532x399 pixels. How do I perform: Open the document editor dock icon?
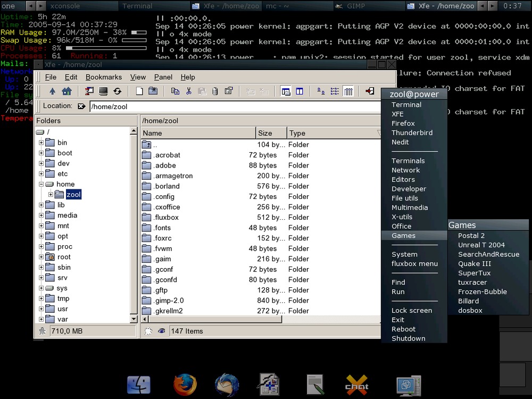(x=269, y=385)
